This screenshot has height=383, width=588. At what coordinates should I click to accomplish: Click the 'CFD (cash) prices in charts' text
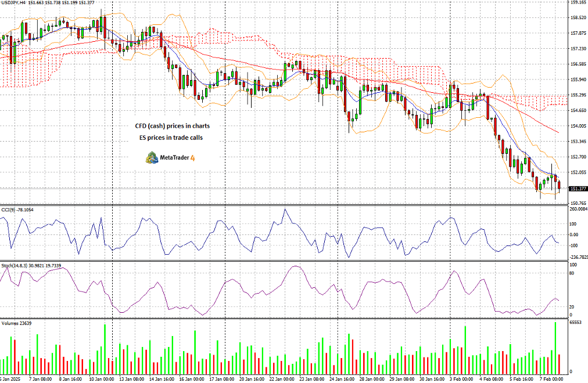(x=173, y=126)
